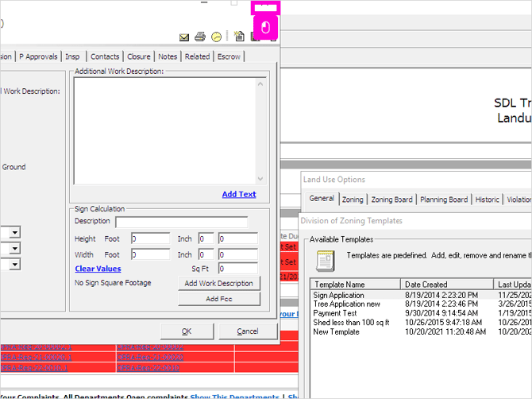Screen dimensions: 532x399
Task: Click the Cancel button
Action: (248, 331)
